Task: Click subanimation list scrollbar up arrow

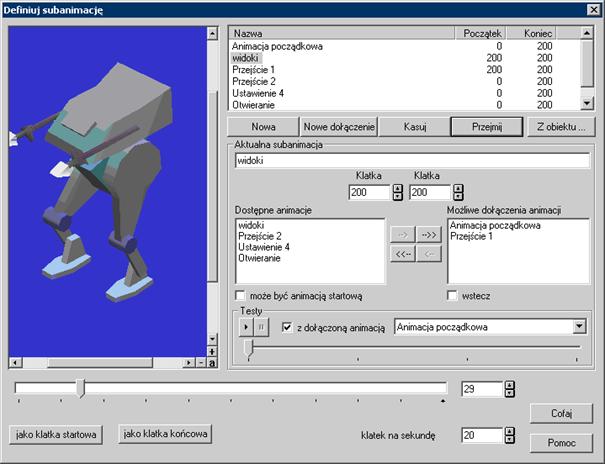Action: 587,33
